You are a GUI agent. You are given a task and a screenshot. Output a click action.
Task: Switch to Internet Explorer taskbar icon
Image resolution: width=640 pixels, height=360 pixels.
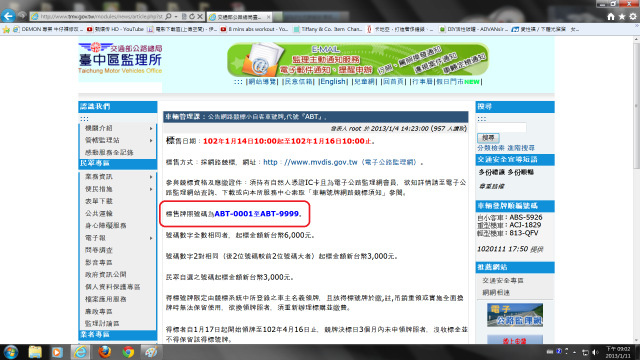pos(80,352)
